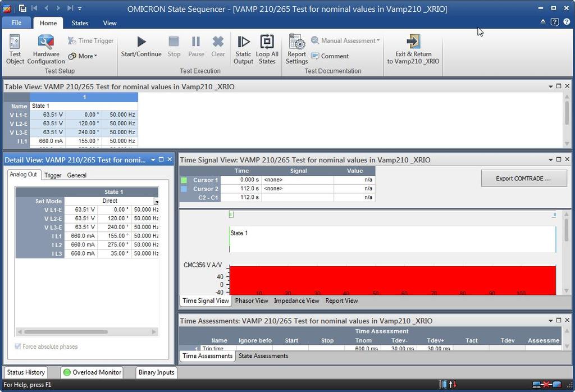Clear the test results

(218, 47)
